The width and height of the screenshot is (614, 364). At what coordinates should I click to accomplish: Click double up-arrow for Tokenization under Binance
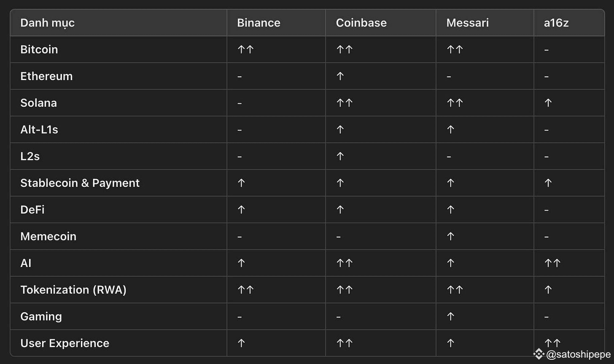(x=245, y=290)
